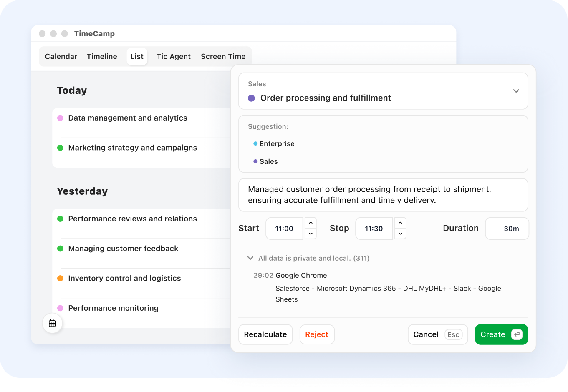Decrease Start time with down arrow
The height and width of the screenshot is (392, 568).
tap(311, 234)
